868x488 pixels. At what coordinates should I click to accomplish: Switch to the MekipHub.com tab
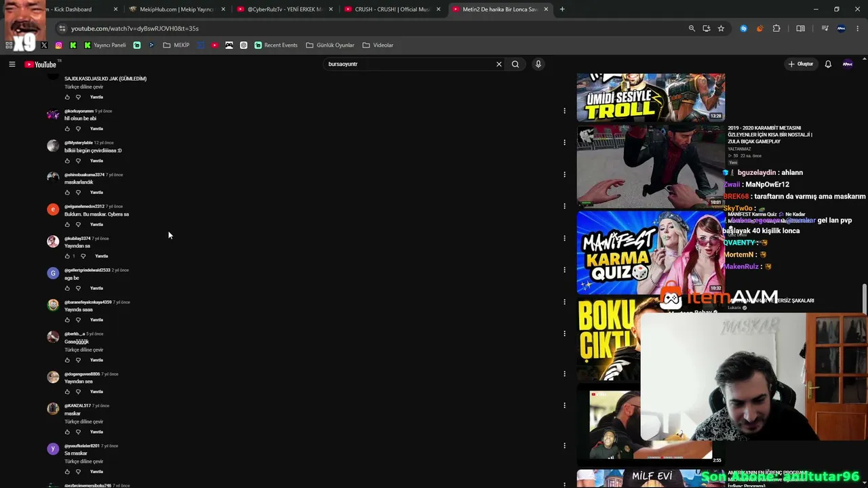point(176,9)
